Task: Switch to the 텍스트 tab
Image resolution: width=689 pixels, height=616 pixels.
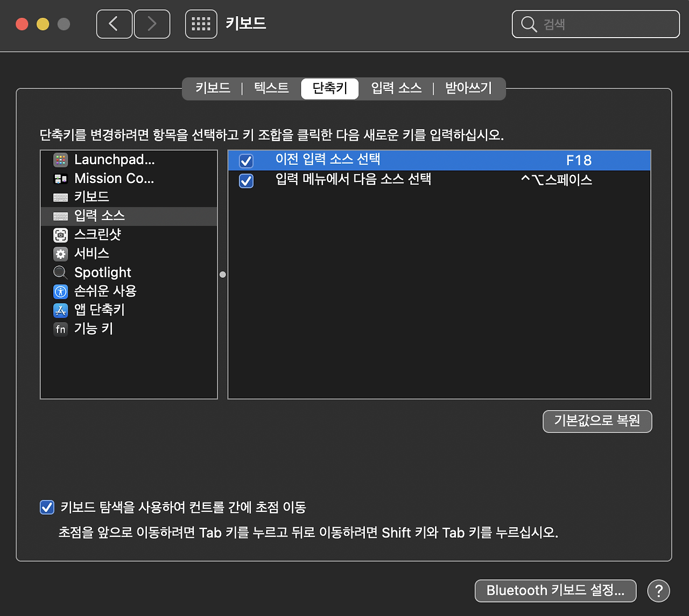Action: pos(271,88)
